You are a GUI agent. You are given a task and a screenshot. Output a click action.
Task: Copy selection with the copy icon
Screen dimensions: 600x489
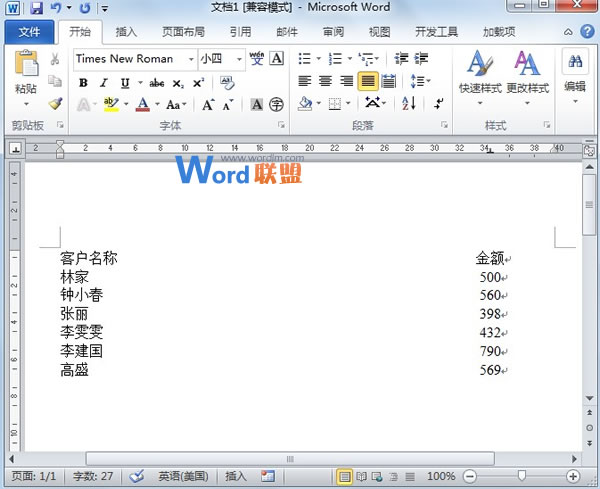tap(55, 81)
